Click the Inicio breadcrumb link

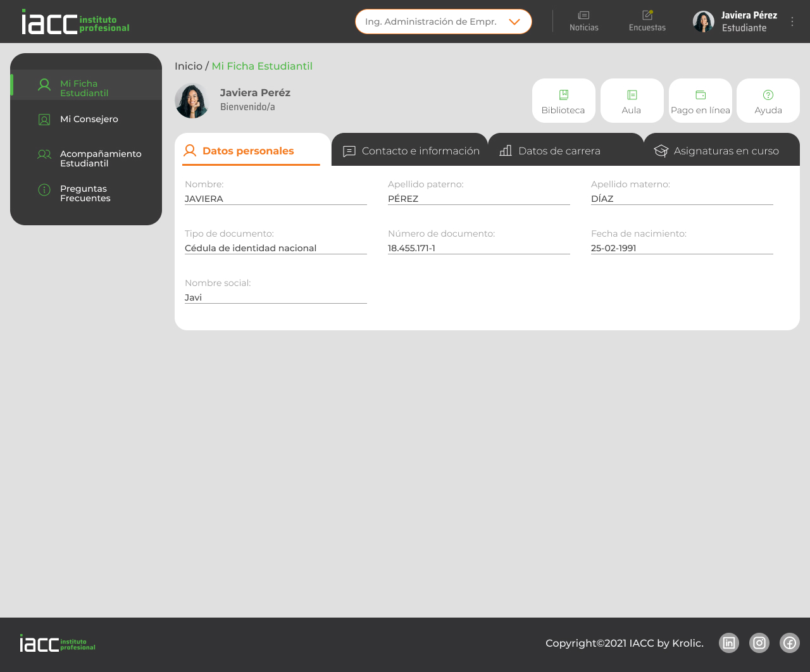coord(188,66)
